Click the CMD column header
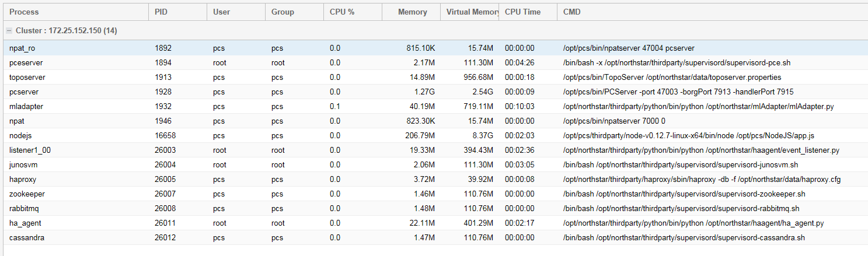868x256 pixels. click(572, 12)
